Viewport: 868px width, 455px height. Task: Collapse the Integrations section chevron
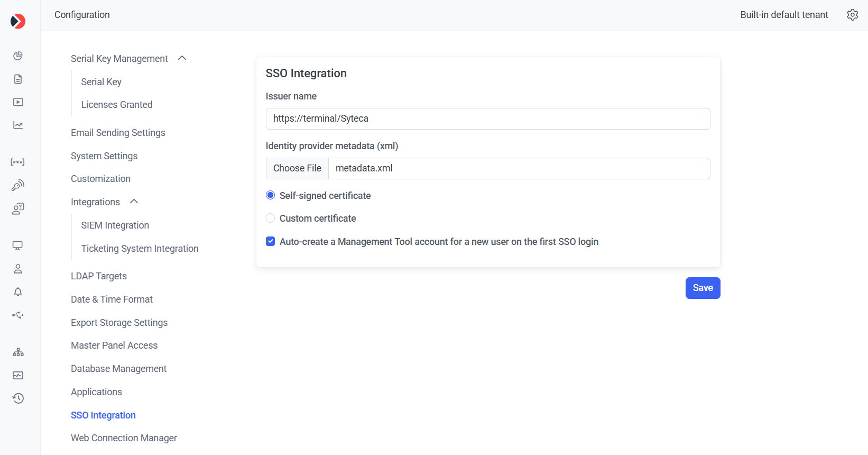click(134, 202)
